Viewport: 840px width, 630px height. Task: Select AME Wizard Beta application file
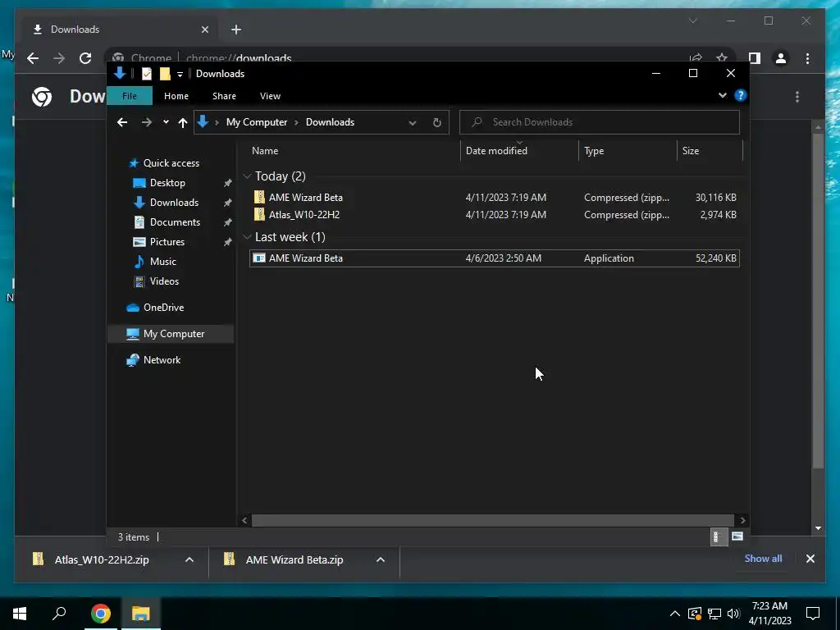(494, 258)
